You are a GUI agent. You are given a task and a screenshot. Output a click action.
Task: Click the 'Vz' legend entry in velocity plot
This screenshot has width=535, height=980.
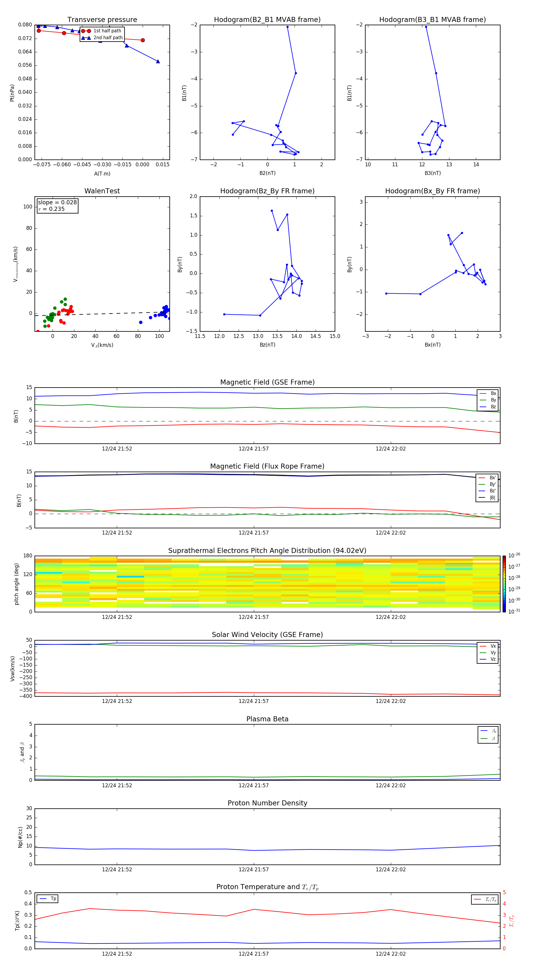pos(488,659)
